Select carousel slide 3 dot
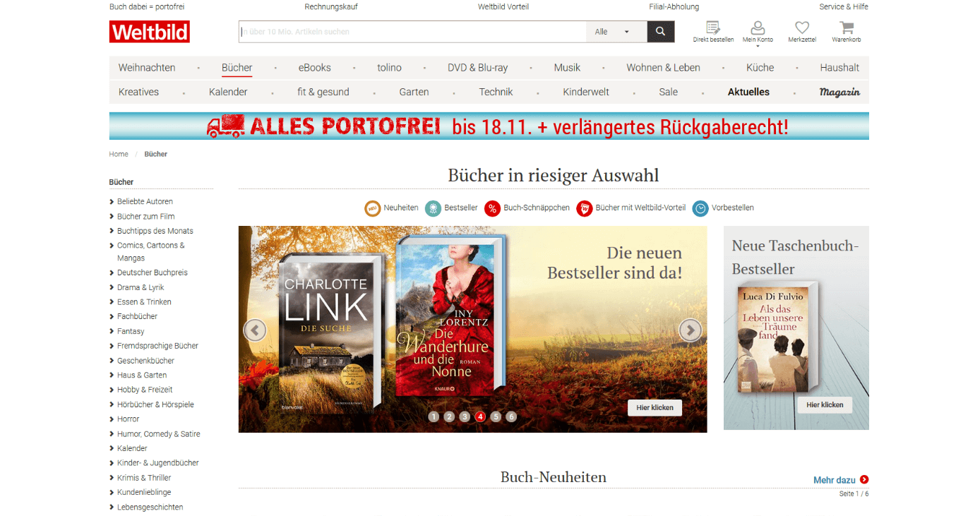Screen dimensions: 980x516 click(x=465, y=416)
